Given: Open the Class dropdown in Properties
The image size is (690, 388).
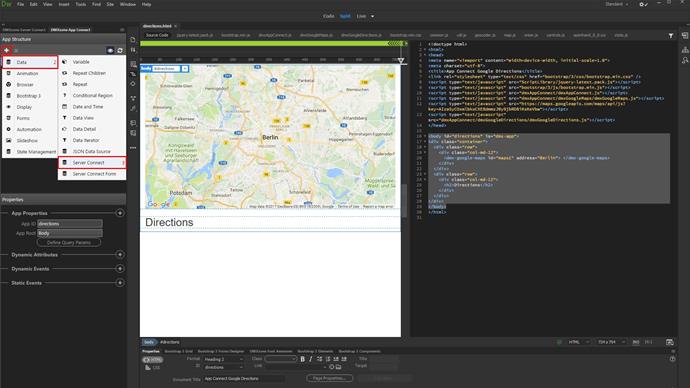Looking at the screenshot, I should click(281, 359).
